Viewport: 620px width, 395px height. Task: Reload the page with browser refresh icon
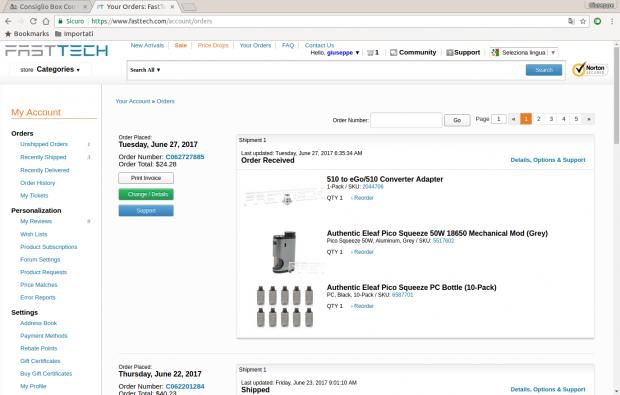coord(33,21)
